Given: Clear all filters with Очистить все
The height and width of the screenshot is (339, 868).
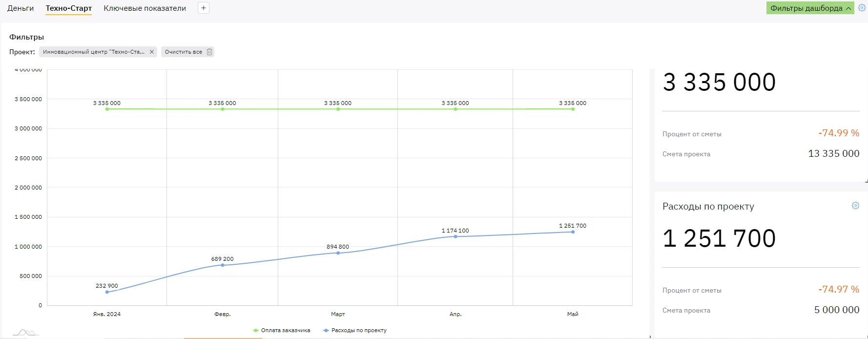Looking at the screenshot, I should point(188,52).
